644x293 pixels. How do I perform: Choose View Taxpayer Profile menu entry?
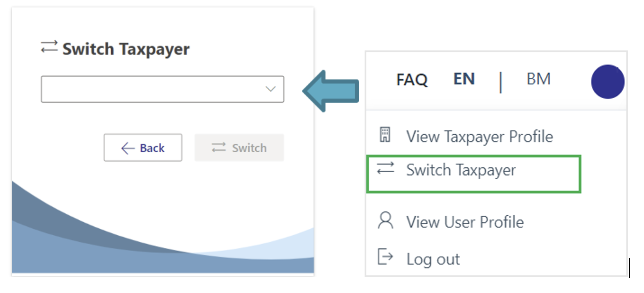pos(479,137)
